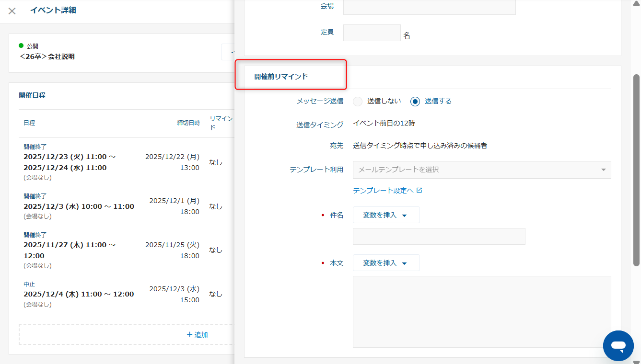Click the 会場 venue input field
This screenshot has height=364, width=641.
pyautogui.click(x=429, y=7)
